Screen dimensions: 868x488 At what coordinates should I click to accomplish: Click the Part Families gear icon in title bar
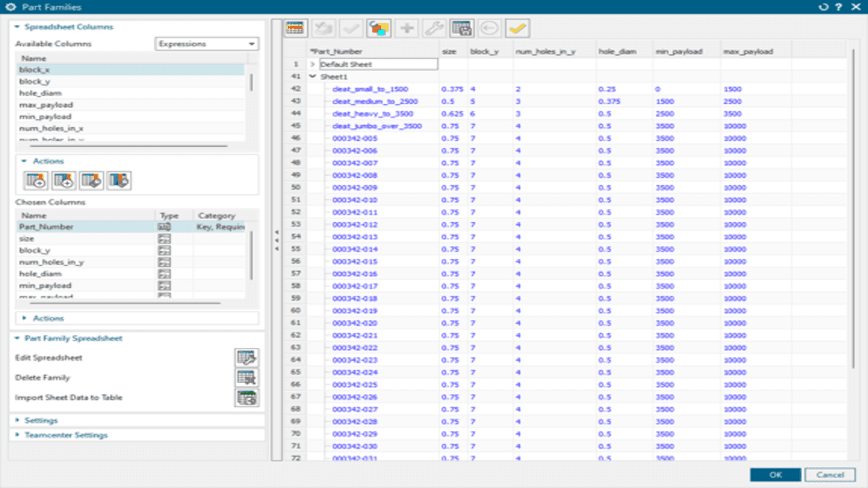coord(9,7)
